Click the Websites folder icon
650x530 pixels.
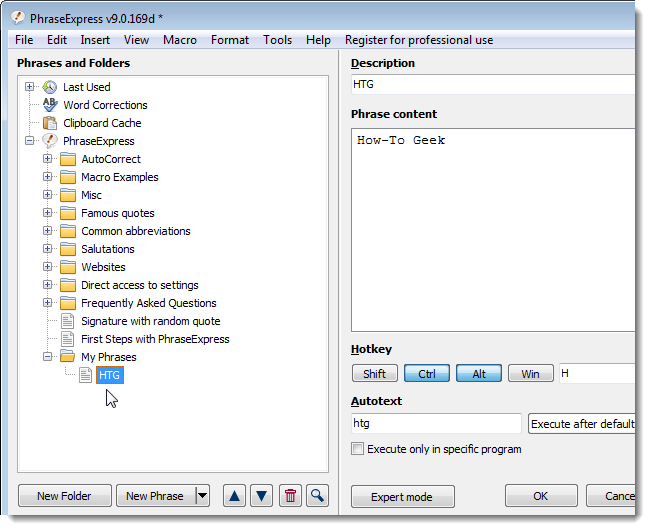coord(68,267)
